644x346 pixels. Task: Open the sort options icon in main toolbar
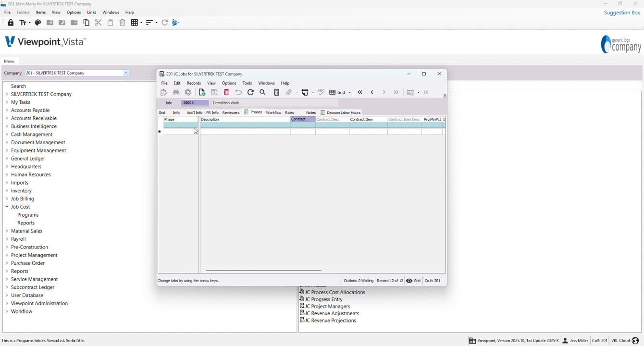151,23
